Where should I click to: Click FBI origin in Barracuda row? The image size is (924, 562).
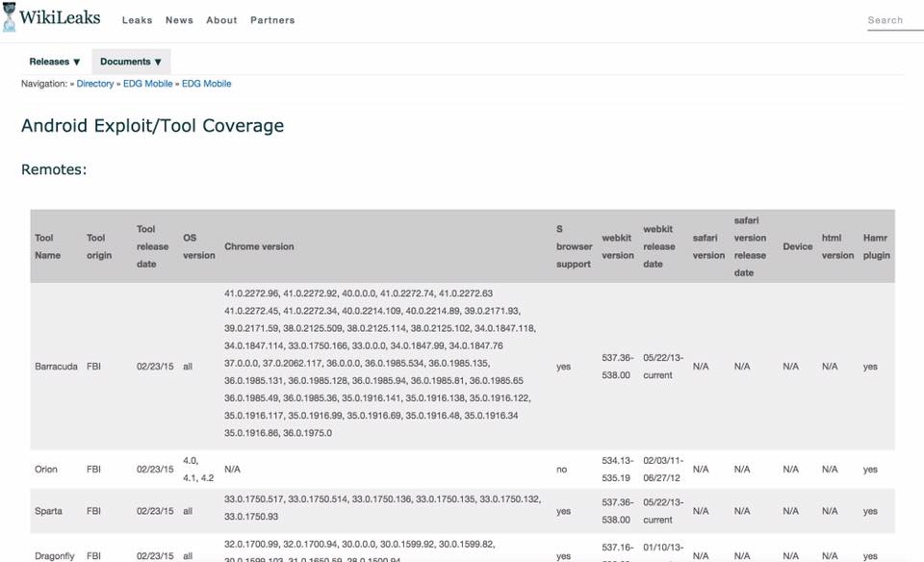(x=93, y=367)
